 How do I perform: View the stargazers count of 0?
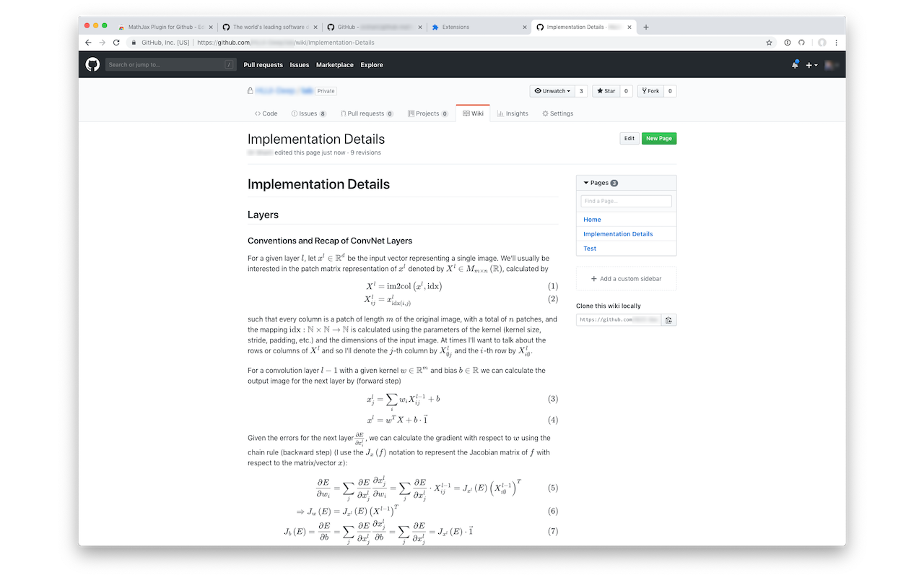tap(626, 91)
